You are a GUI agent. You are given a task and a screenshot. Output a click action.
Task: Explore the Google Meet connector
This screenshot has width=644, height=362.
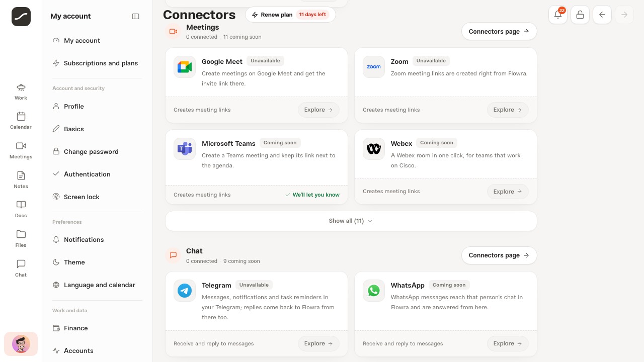[x=318, y=110]
